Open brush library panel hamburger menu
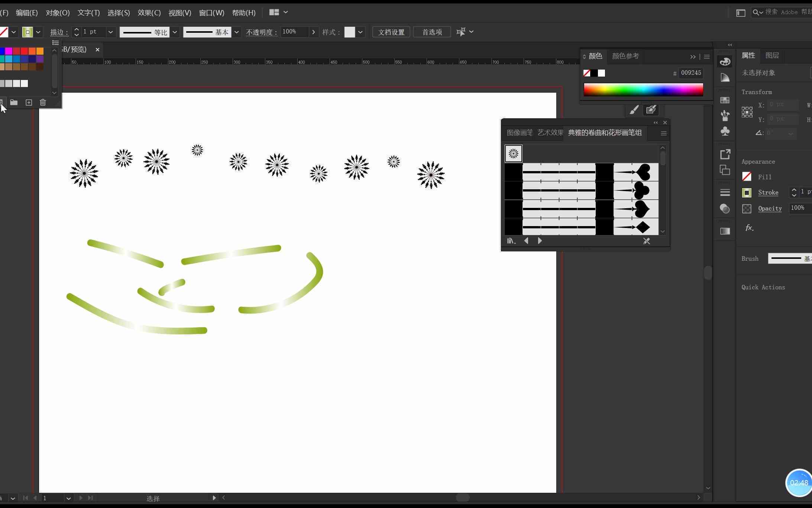This screenshot has height=508, width=812. [663, 134]
